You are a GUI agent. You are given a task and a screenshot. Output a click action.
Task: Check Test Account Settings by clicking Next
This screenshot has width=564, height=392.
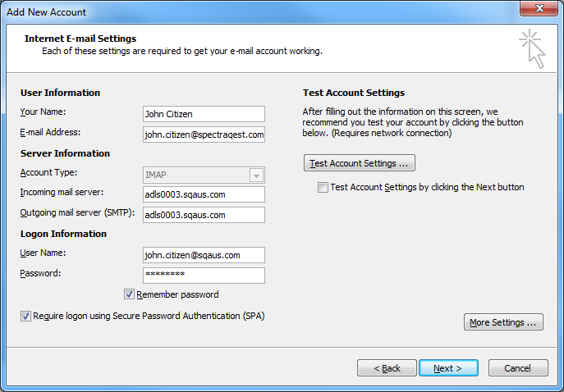(x=323, y=188)
